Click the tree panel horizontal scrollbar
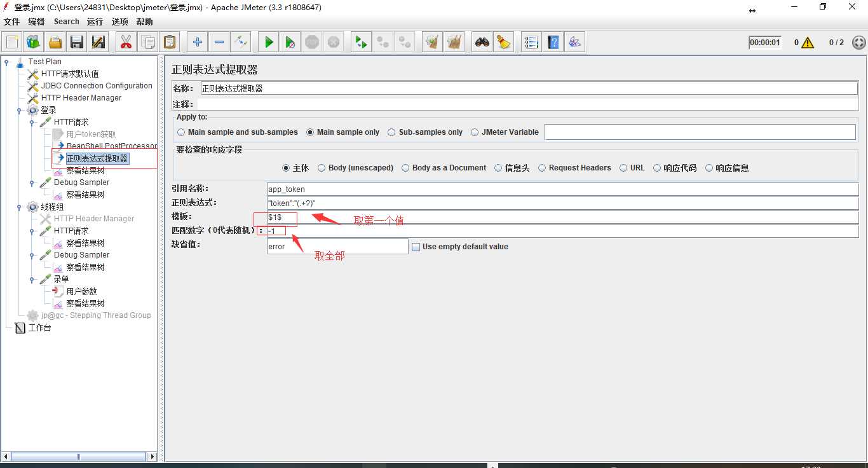Viewport: 868px width, 468px height. point(79,456)
